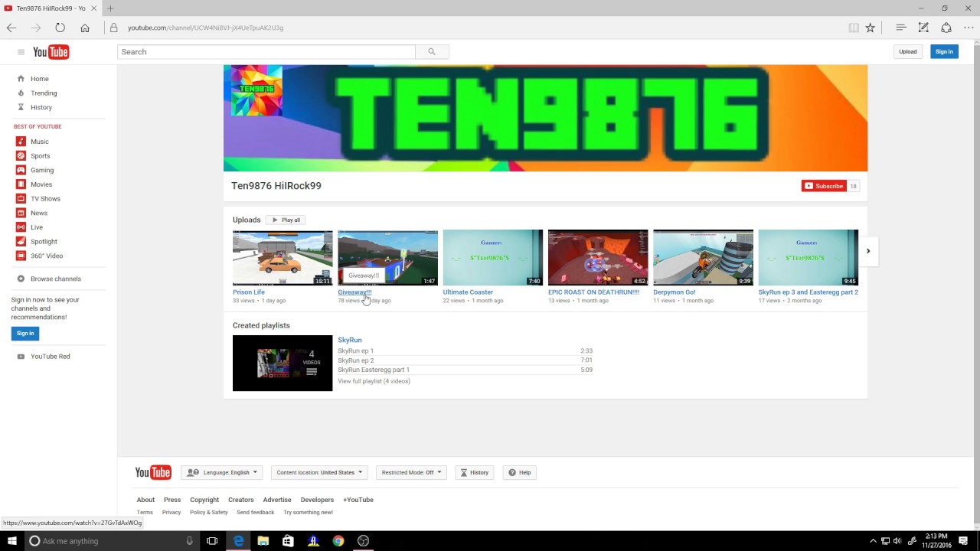Viewport: 980px width, 551px height.
Task: Add page to favorites with star icon
Action: click(871, 28)
